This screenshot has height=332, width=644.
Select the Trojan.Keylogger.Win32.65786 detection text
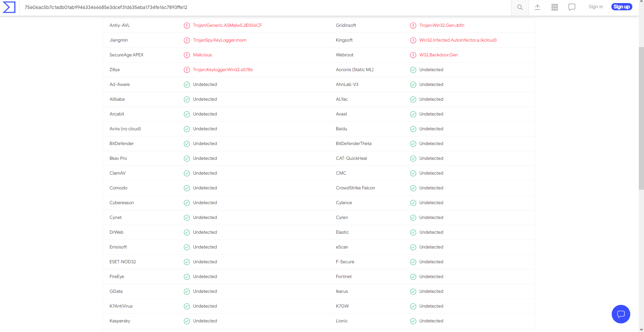point(223,70)
